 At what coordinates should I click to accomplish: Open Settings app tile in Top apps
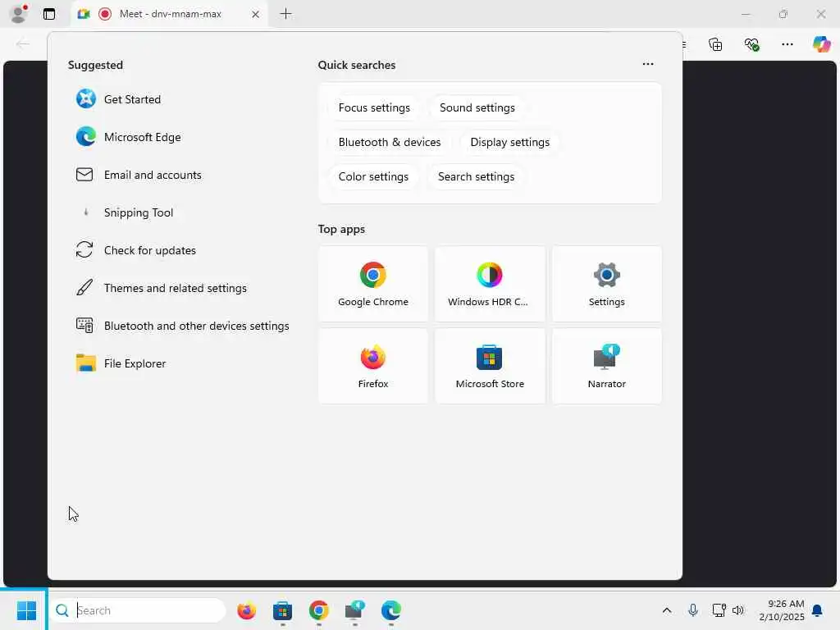[606, 284]
